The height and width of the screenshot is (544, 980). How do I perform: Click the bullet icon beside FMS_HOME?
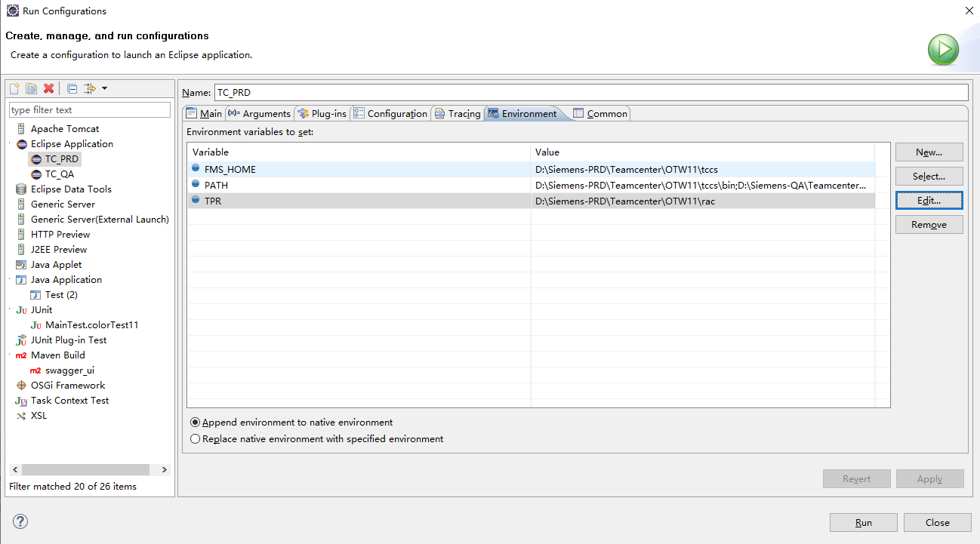coord(195,169)
